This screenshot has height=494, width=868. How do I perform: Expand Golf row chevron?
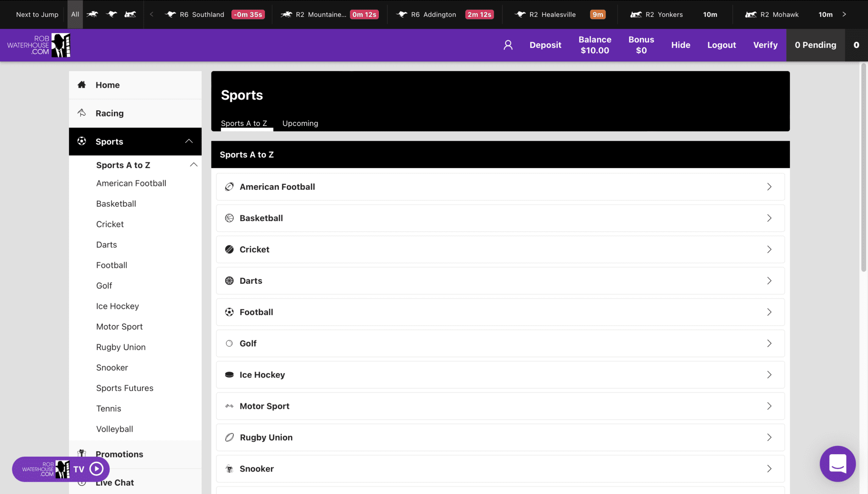[769, 344]
